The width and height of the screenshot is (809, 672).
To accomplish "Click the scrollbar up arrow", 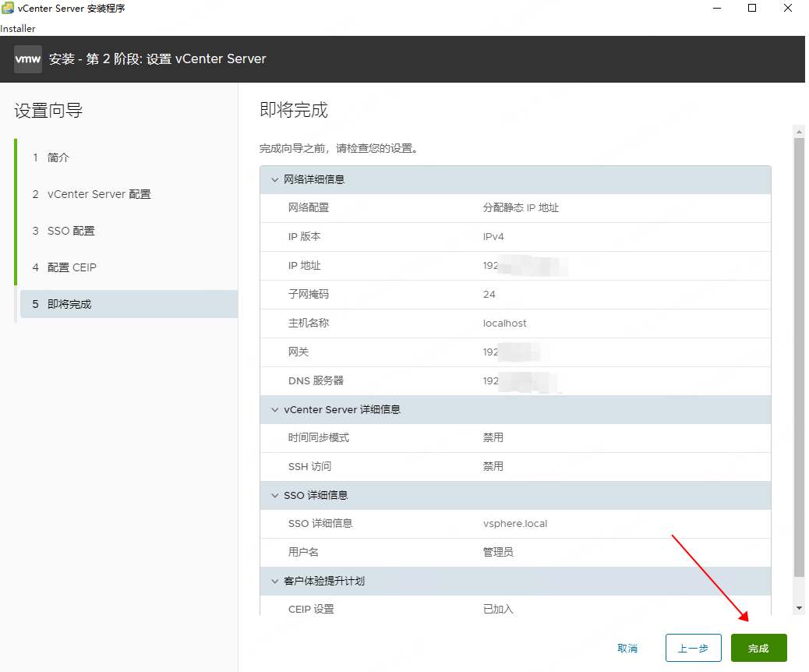I will [799, 131].
